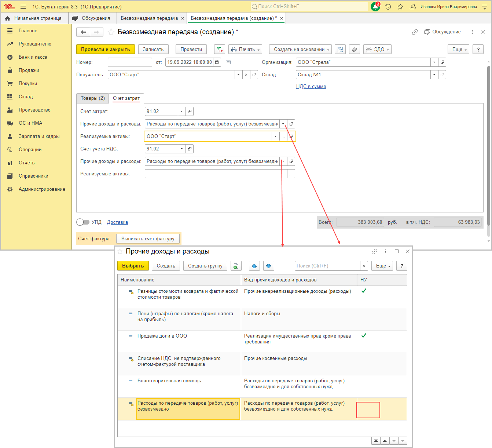492x448 pixels.
Task: Open Печать dropdown menu
Action: coord(245,50)
